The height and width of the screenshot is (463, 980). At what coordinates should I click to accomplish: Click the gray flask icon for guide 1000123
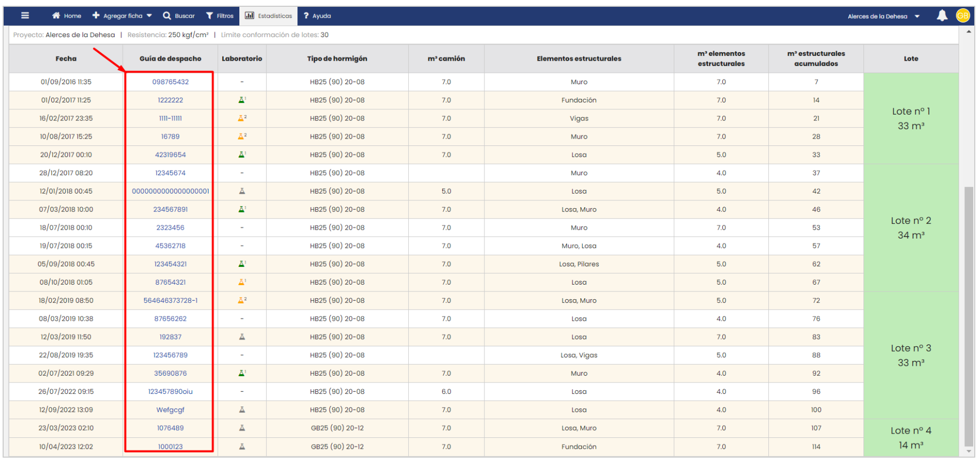pyautogui.click(x=241, y=447)
